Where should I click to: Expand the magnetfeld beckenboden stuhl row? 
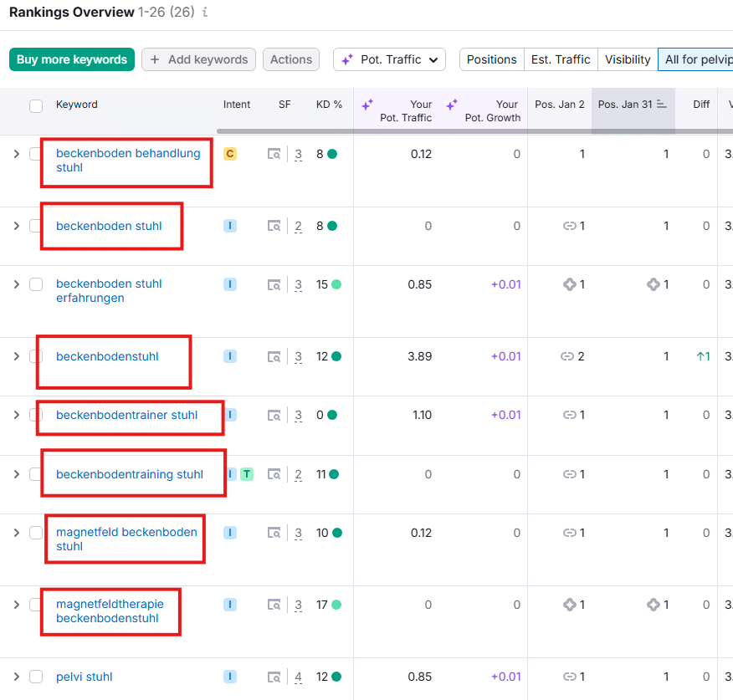17,533
